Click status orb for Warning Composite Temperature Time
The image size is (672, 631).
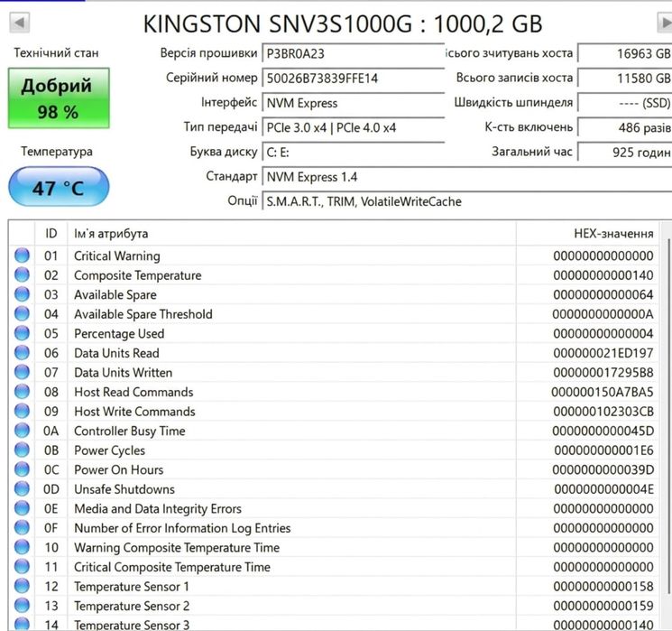(22, 547)
